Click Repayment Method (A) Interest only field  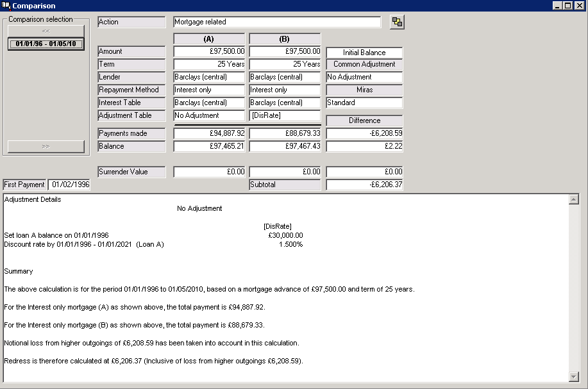[x=209, y=90]
